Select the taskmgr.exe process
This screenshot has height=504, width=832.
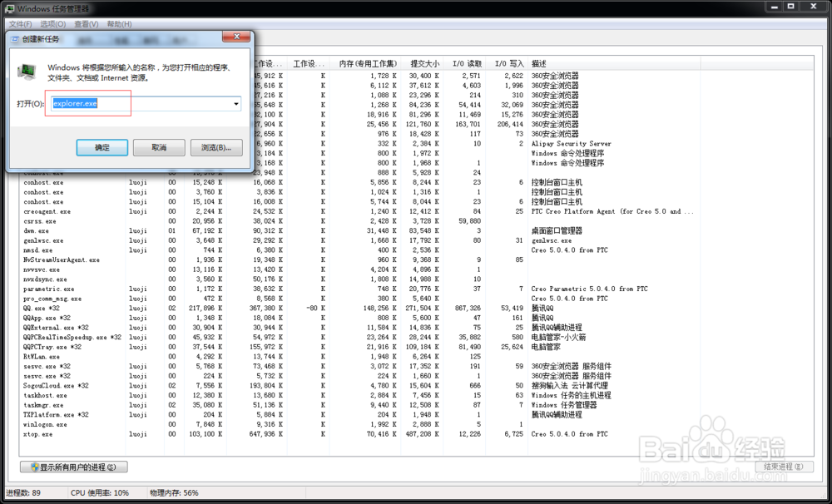[x=43, y=405]
